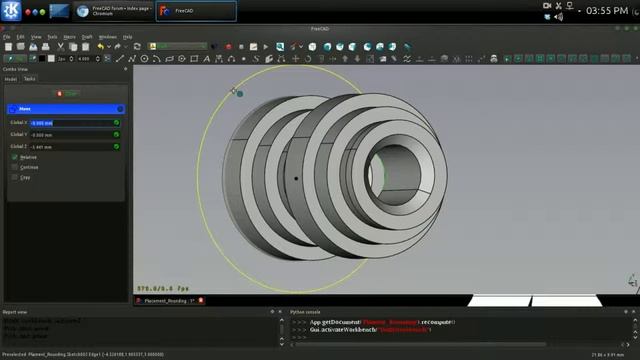Open the View menu
This screenshot has width=640, height=360.
[x=36, y=37]
